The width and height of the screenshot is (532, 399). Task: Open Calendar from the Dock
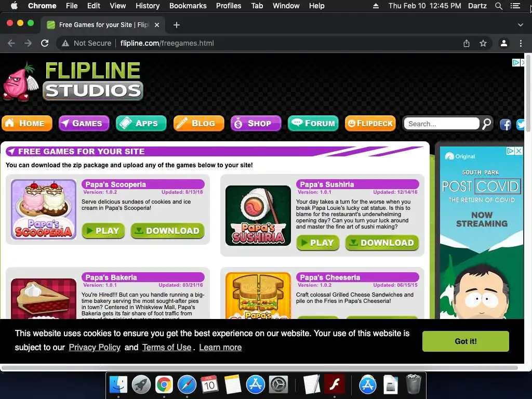(x=210, y=385)
